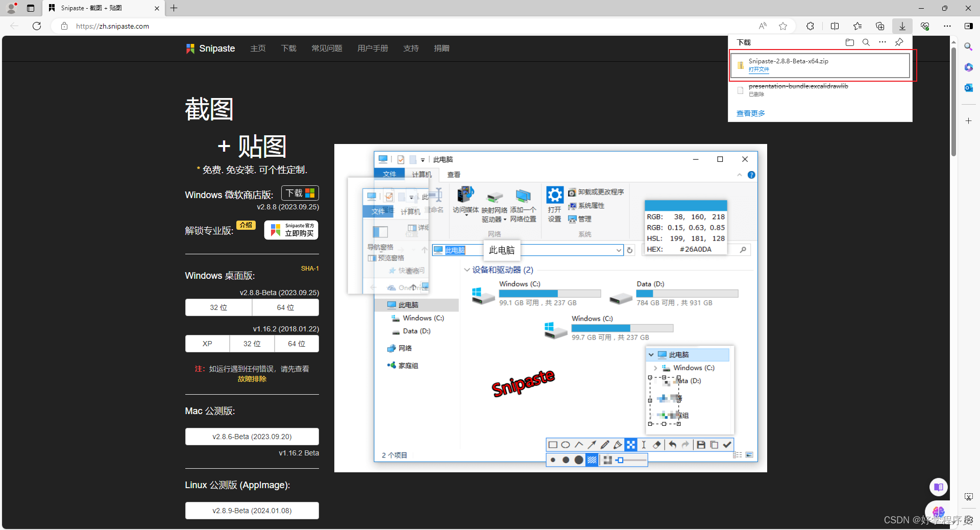This screenshot has width=980, height=530.
Task: Click Microsoft Store 下载 button
Action: coord(300,193)
